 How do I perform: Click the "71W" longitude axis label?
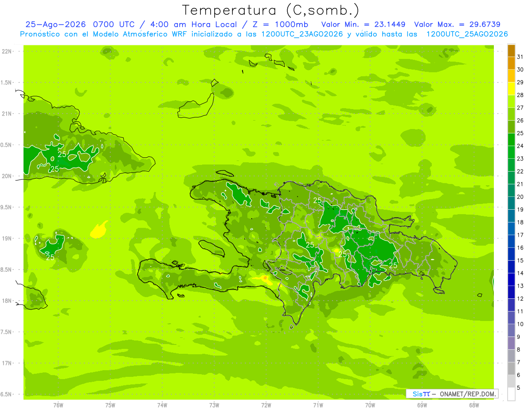(x=318, y=405)
